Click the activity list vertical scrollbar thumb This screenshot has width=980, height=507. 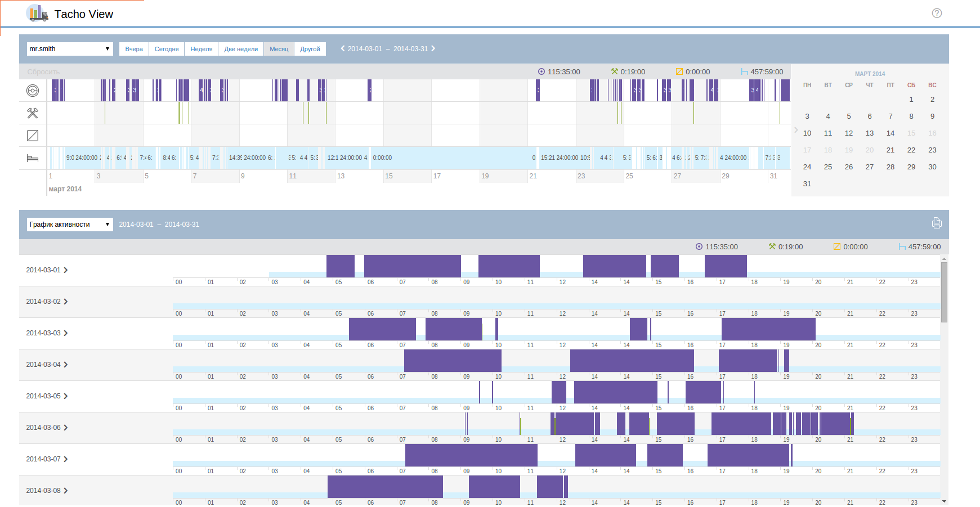point(944,291)
